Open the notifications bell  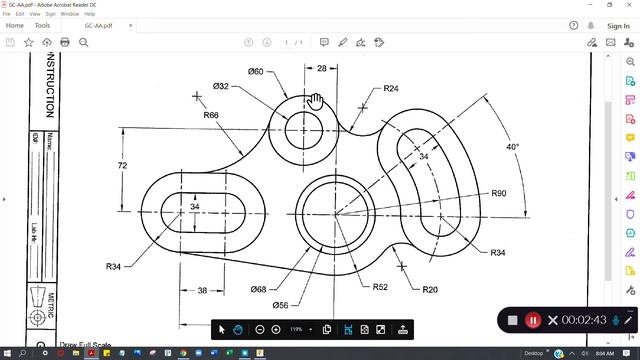coord(591,26)
